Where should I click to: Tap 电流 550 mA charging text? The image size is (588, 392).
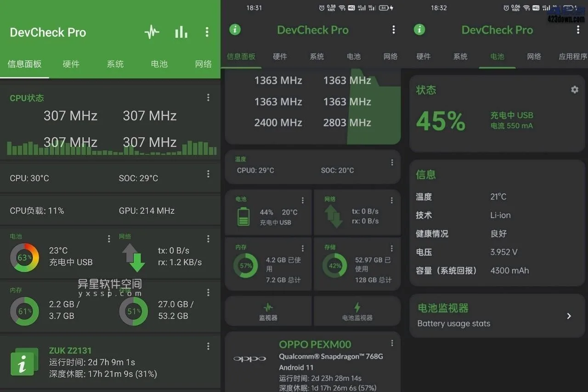tap(512, 125)
